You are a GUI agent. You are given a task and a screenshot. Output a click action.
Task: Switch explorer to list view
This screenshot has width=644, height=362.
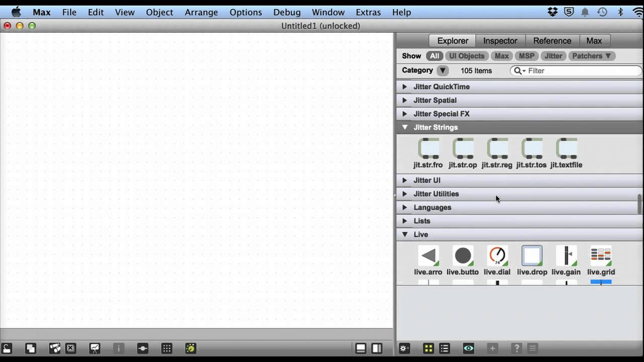(x=444, y=348)
